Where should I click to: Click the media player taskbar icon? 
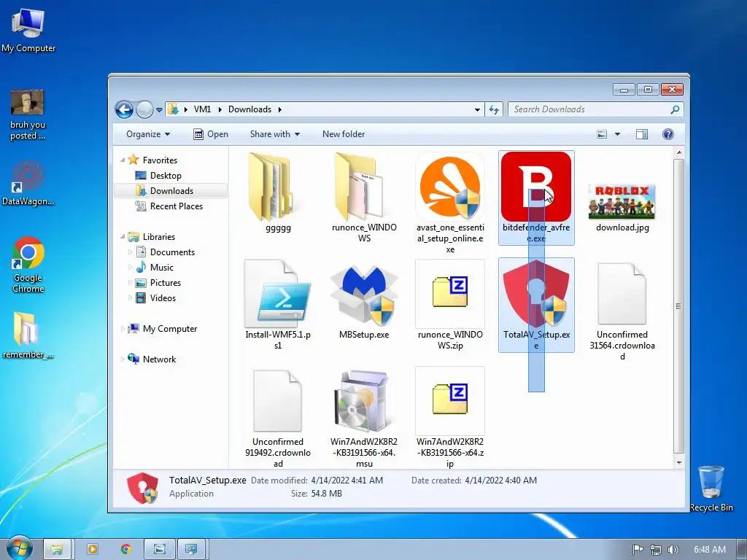[x=93, y=549]
